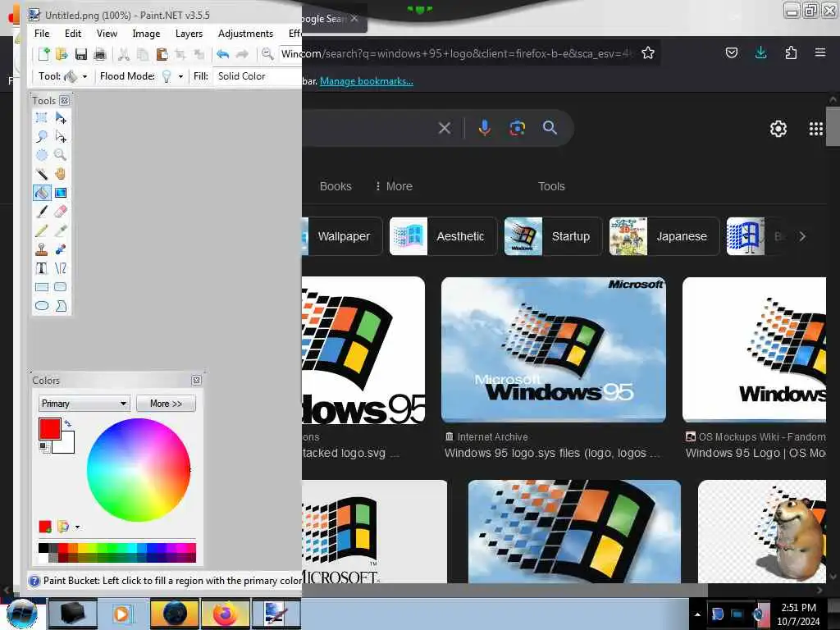Image resolution: width=840 pixels, height=630 pixels.
Task: Select the Freeform Shape tool
Action: pyautogui.click(x=61, y=306)
